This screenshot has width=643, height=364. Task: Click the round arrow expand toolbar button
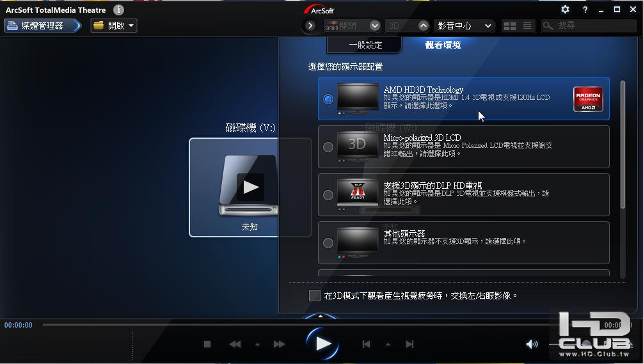pyautogui.click(x=310, y=26)
